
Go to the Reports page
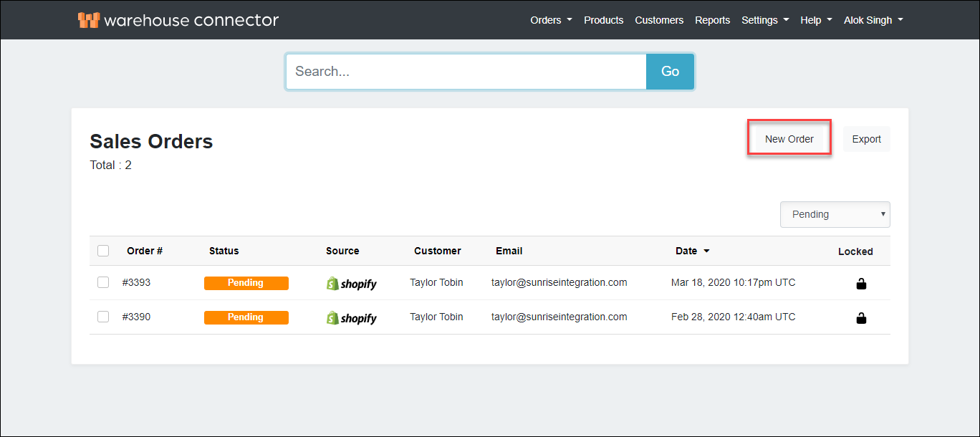click(712, 20)
